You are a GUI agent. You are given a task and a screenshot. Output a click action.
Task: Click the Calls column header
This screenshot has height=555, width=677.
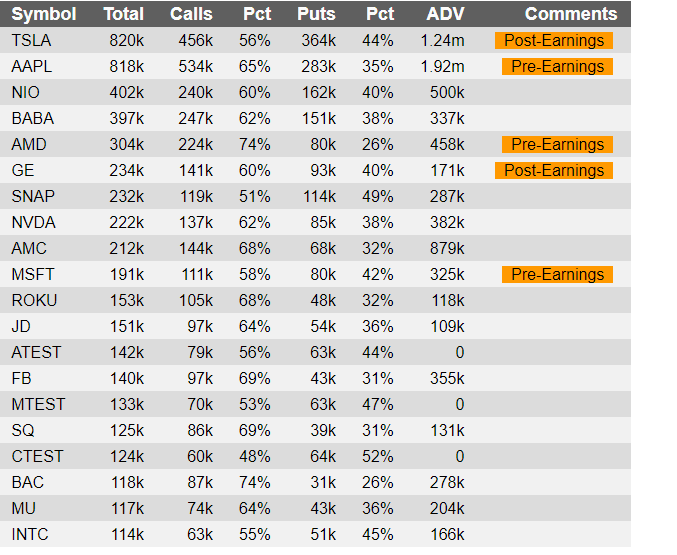click(191, 14)
